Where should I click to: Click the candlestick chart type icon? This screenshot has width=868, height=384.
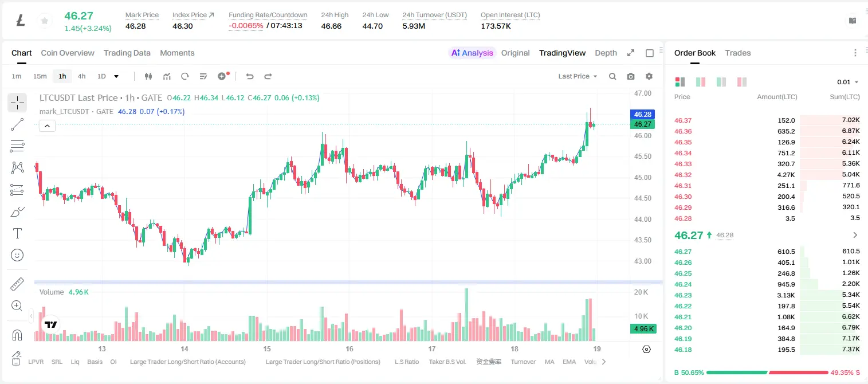click(x=149, y=76)
